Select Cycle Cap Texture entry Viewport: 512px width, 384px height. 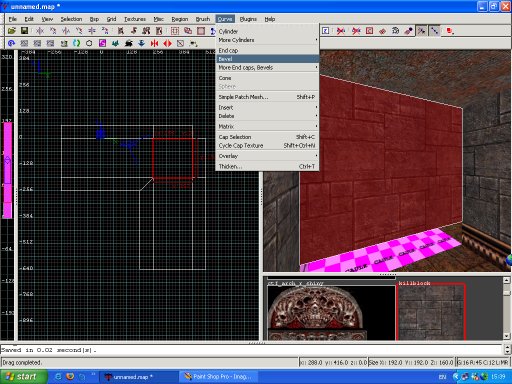click(267, 146)
